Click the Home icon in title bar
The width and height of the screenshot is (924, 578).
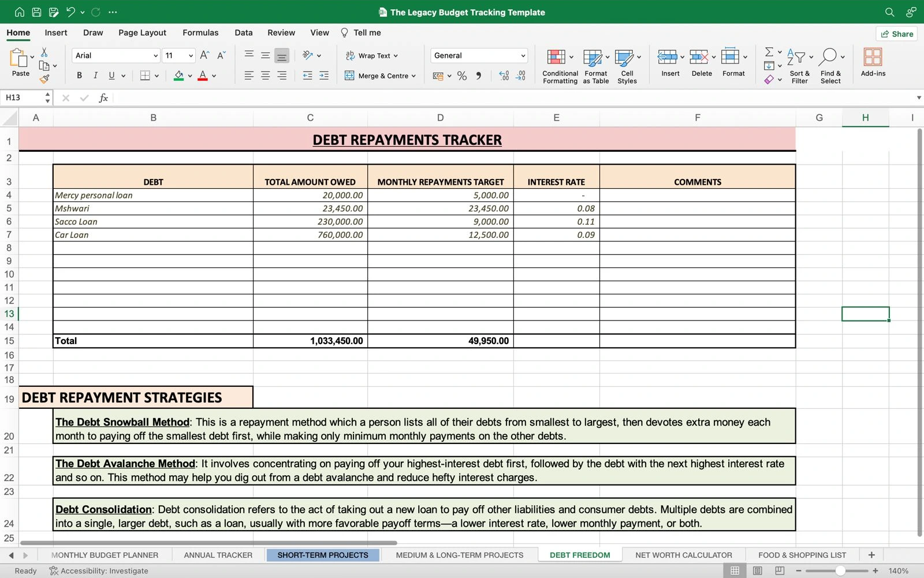point(20,12)
